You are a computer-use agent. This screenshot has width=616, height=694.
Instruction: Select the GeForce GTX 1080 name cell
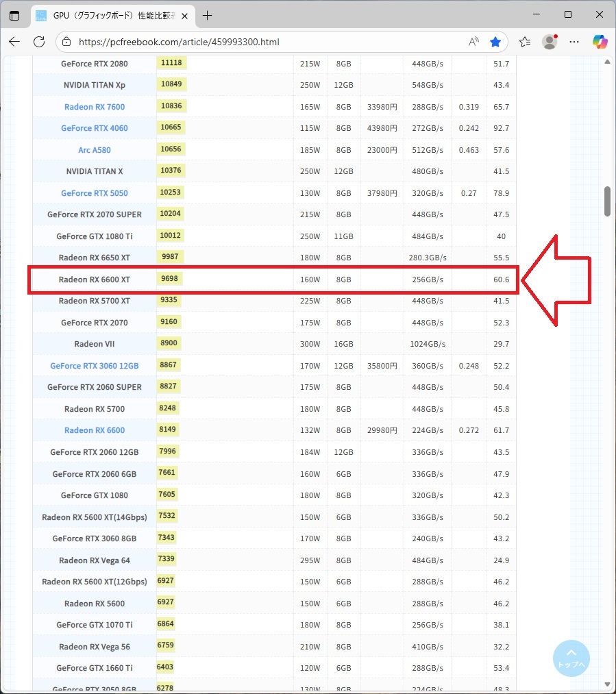click(x=95, y=495)
